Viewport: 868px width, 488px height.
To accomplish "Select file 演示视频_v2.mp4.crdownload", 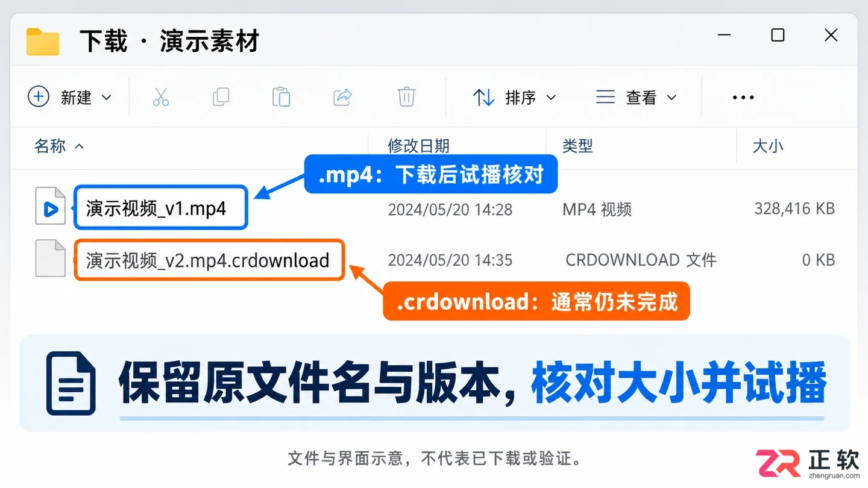I will coord(208,260).
